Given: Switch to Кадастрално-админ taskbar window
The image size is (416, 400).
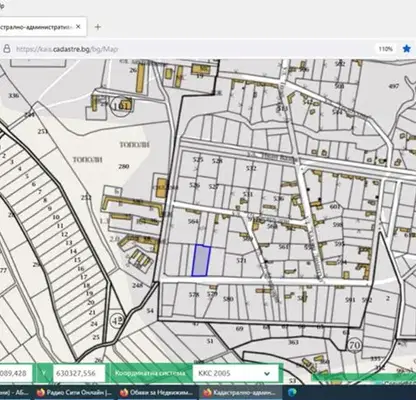Looking at the screenshot, I should click(x=239, y=392).
